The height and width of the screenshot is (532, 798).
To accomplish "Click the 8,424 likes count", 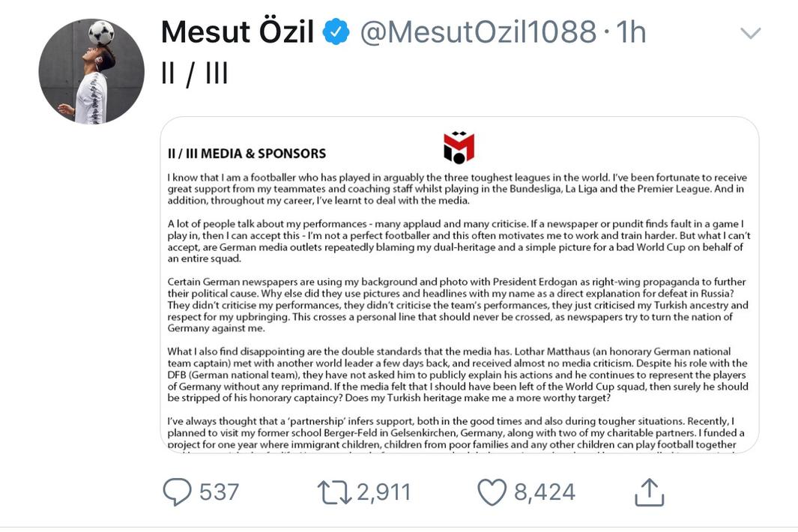I will pyautogui.click(x=545, y=492).
